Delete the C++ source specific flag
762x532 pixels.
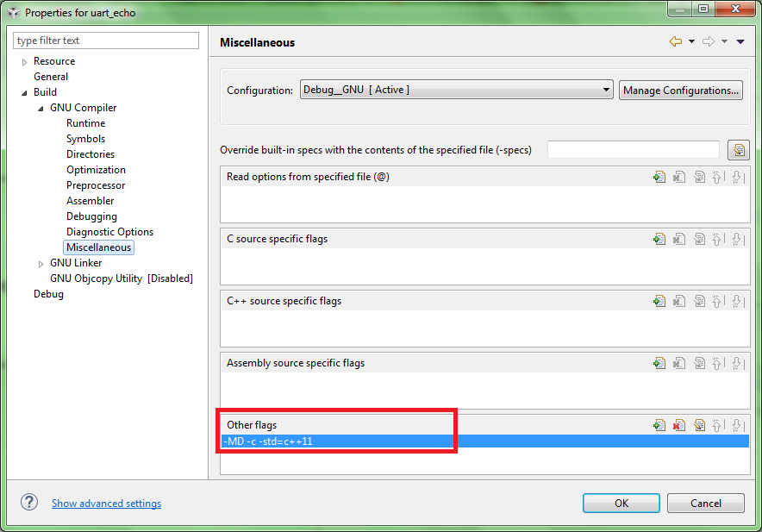(x=679, y=302)
